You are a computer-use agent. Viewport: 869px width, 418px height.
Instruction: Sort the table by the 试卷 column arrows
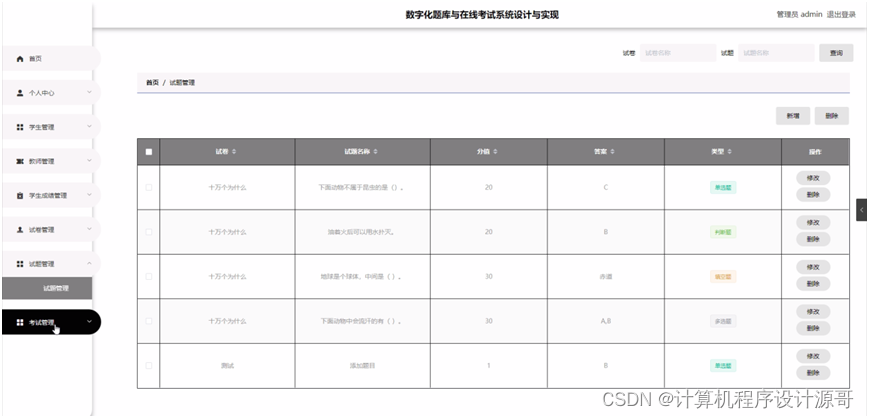tap(234, 152)
